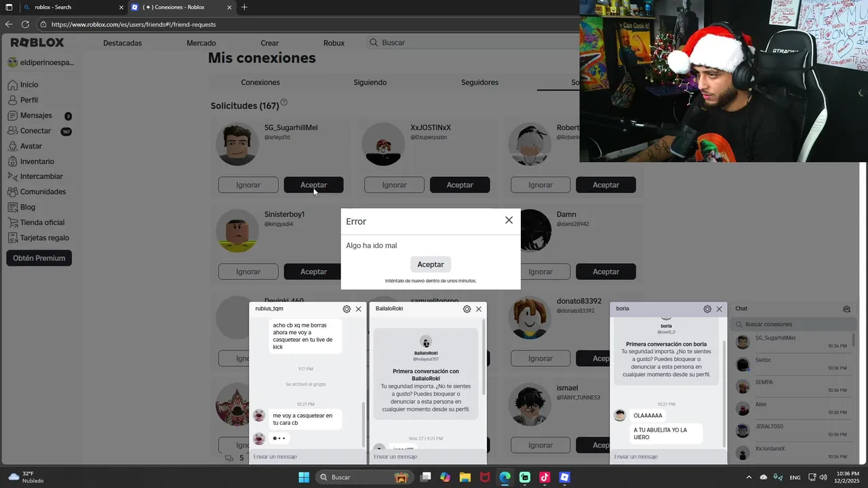The height and width of the screenshot is (488, 868).
Task: Open the Windows Start menu
Action: (x=304, y=477)
